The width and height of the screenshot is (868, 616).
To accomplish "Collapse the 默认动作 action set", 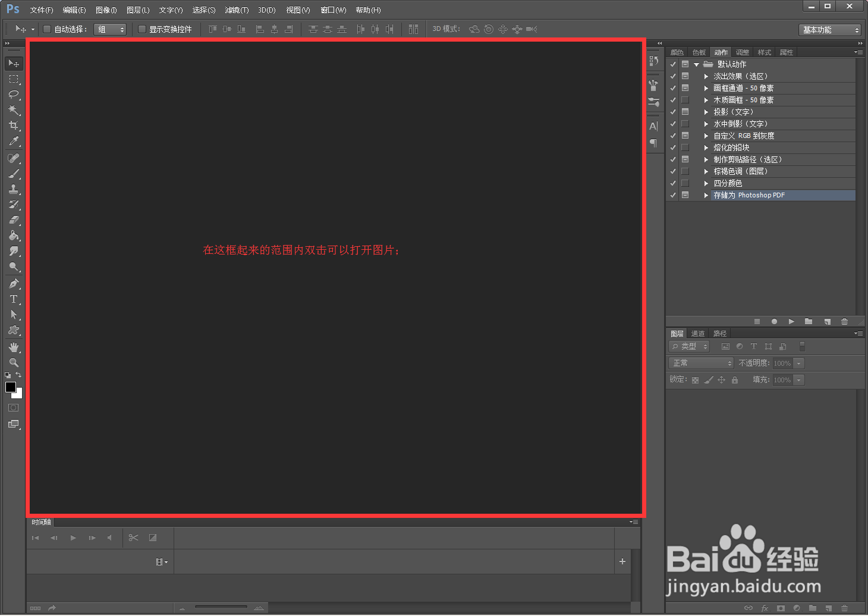I will click(x=696, y=64).
